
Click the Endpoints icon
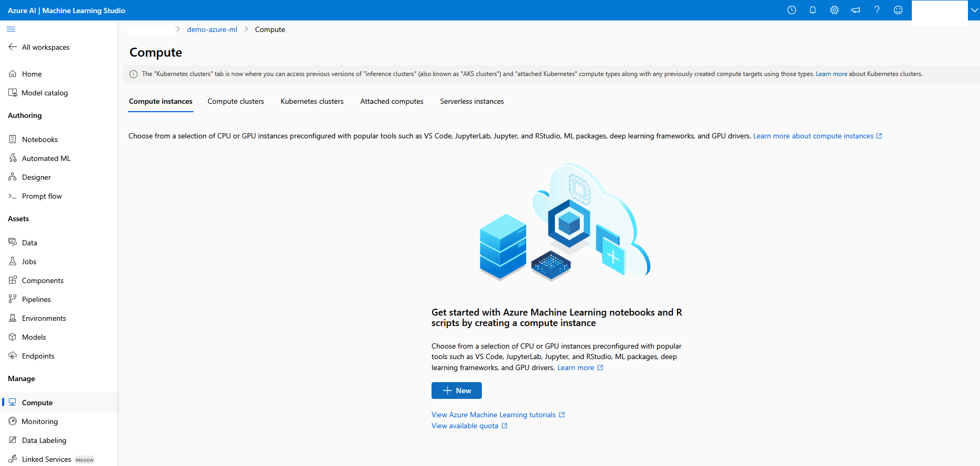click(13, 355)
